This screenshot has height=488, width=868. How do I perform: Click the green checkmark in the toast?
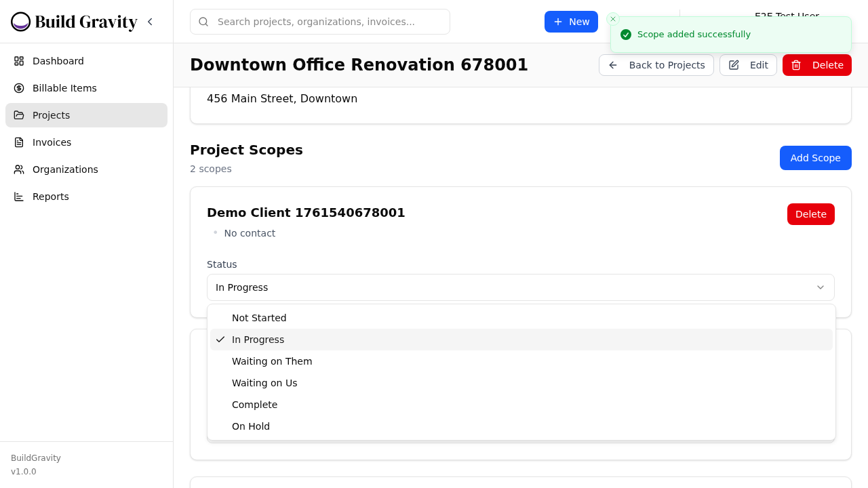625,34
